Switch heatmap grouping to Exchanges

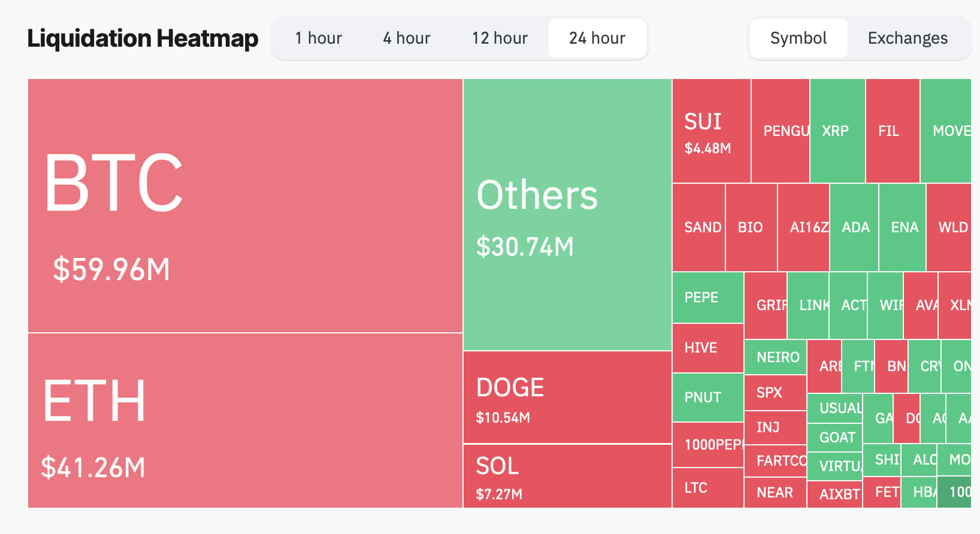point(908,38)
